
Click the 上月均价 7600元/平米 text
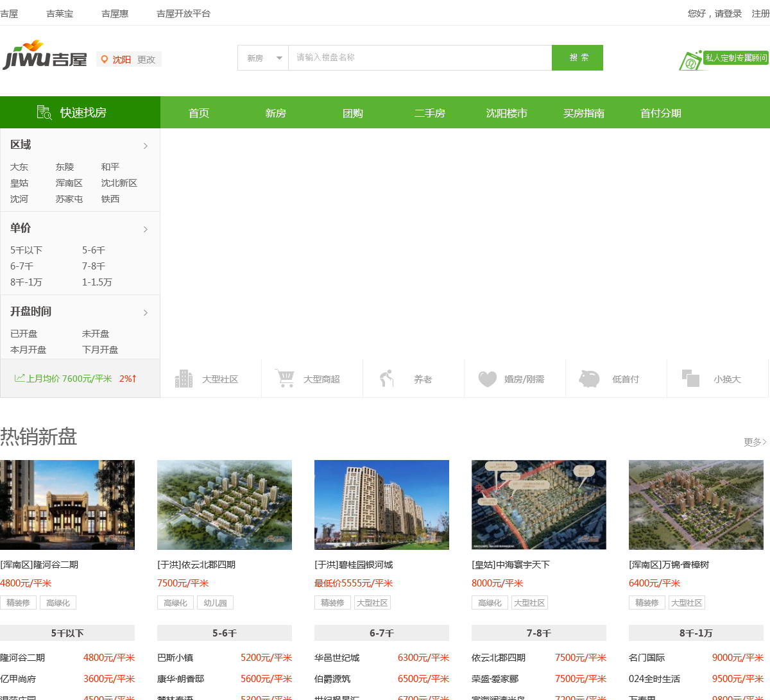click(69, 379)
